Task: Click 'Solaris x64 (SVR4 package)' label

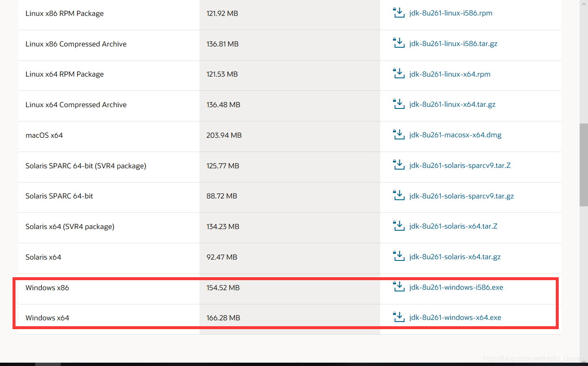Action: [70, 227]
